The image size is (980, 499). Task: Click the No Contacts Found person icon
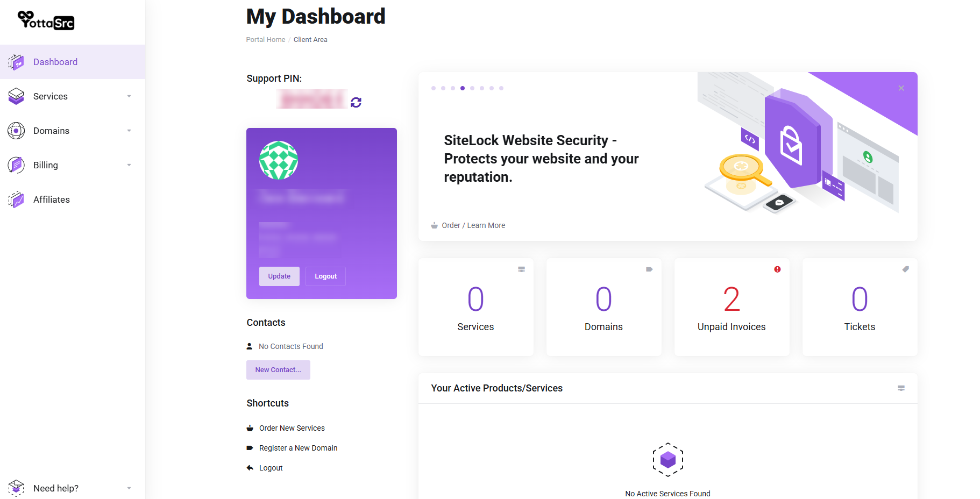[x=250, y=346]
